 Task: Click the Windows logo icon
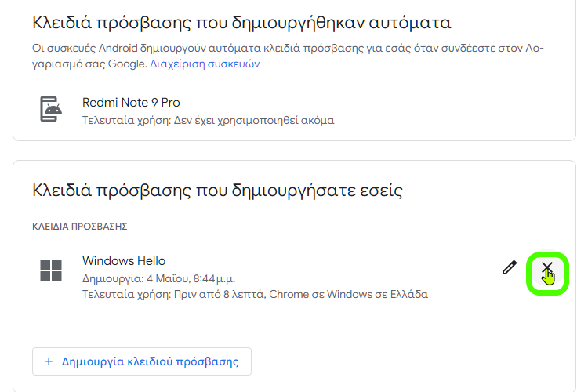(51, 271)
